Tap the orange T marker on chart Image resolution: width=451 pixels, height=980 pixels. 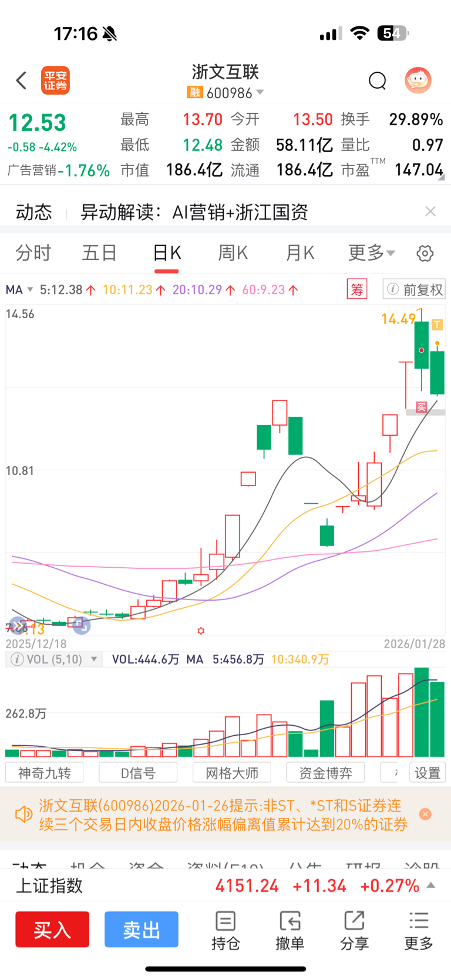[437, 324]
